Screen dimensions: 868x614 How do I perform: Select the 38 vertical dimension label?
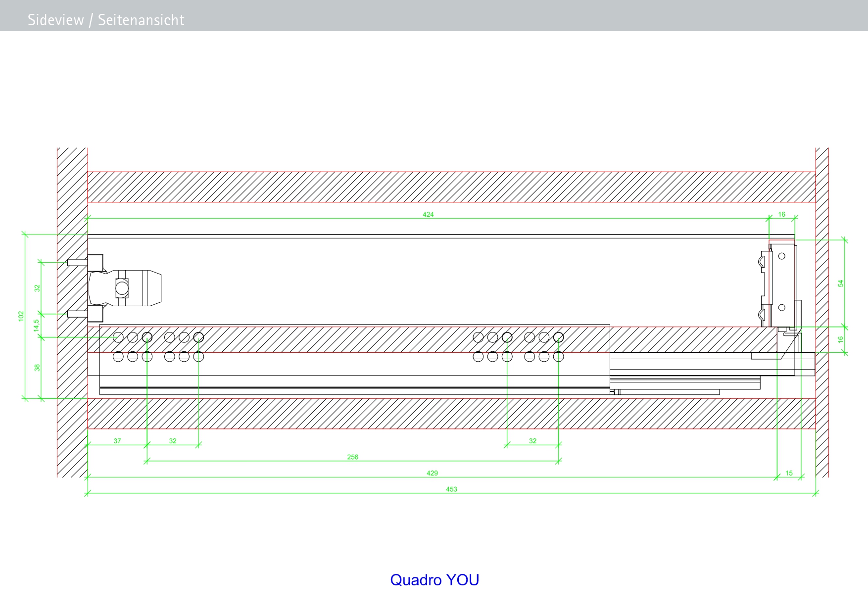[x=37, y=368]
